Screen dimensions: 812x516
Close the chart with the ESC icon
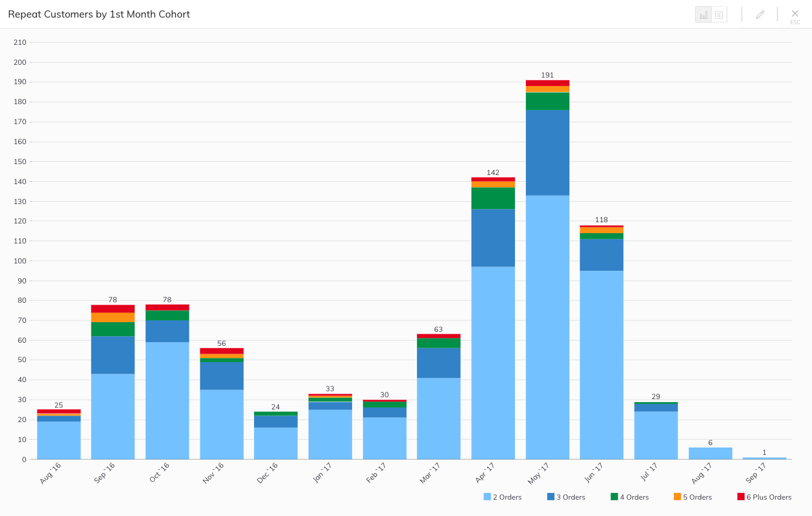[795, 13]
